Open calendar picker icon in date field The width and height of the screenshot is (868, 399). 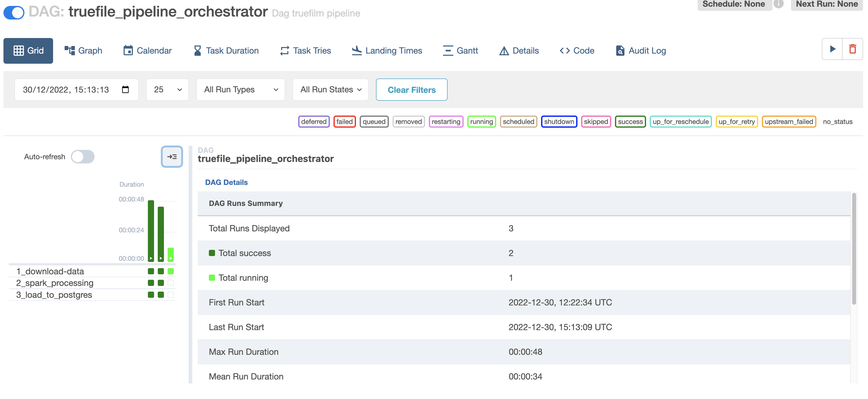pyautogui.click(x=125, y=89)
